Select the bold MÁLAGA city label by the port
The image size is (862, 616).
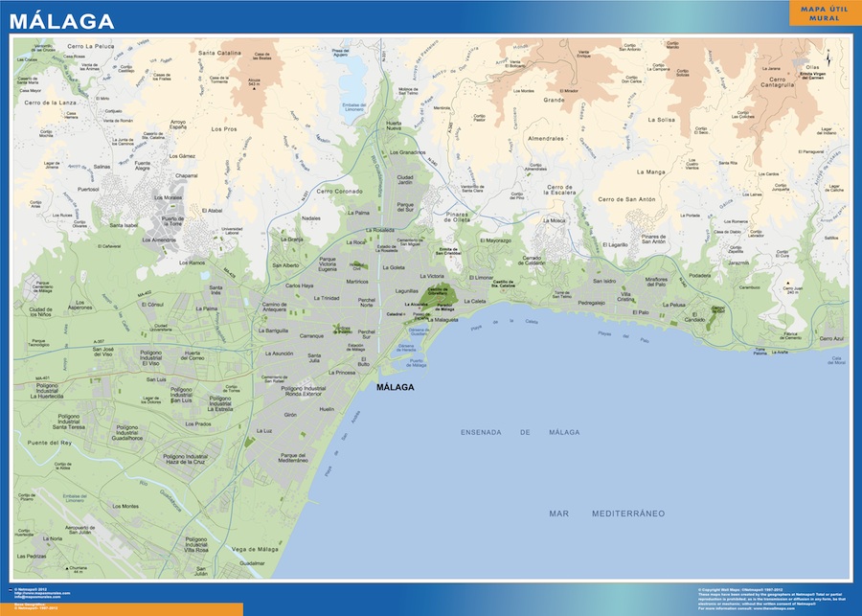pos(396,387)
